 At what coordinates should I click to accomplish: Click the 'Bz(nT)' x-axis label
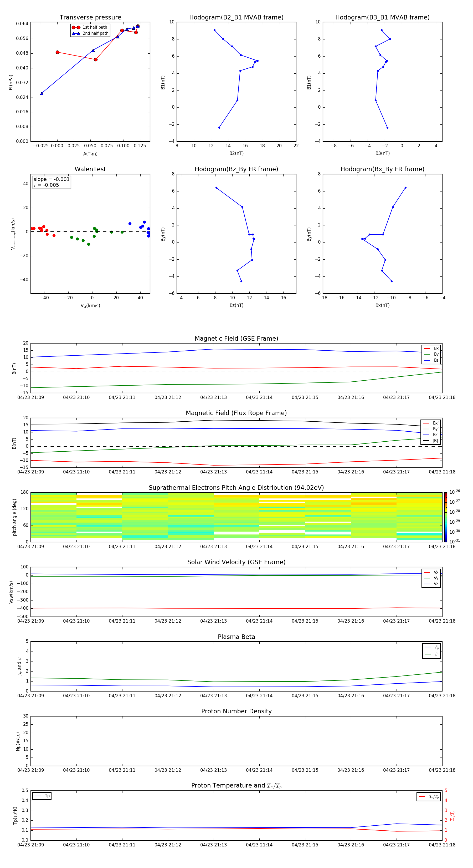236,305
